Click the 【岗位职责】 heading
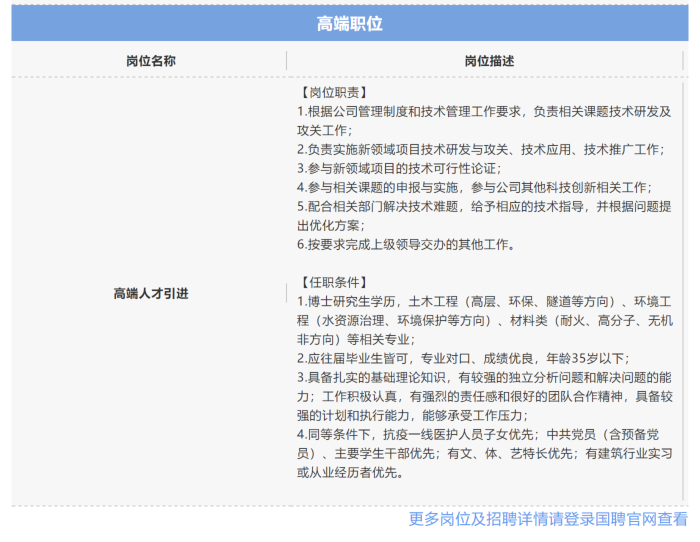Screen dimensions: 700x542 pyautogui.click(x=333, y=92)
